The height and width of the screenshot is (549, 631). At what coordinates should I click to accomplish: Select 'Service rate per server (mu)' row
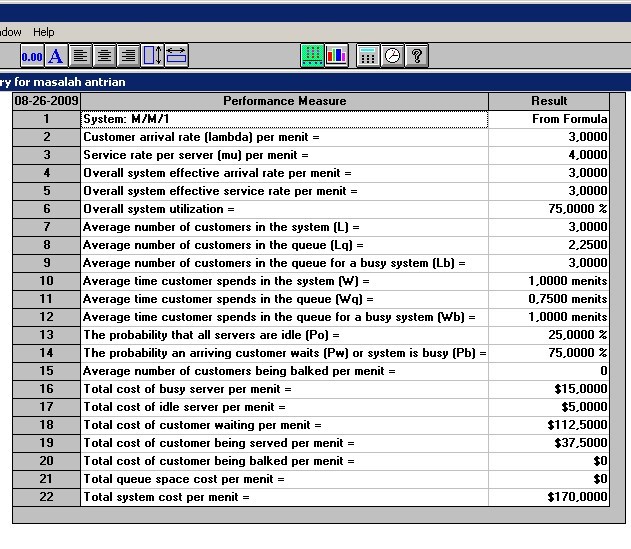(285, 155)
